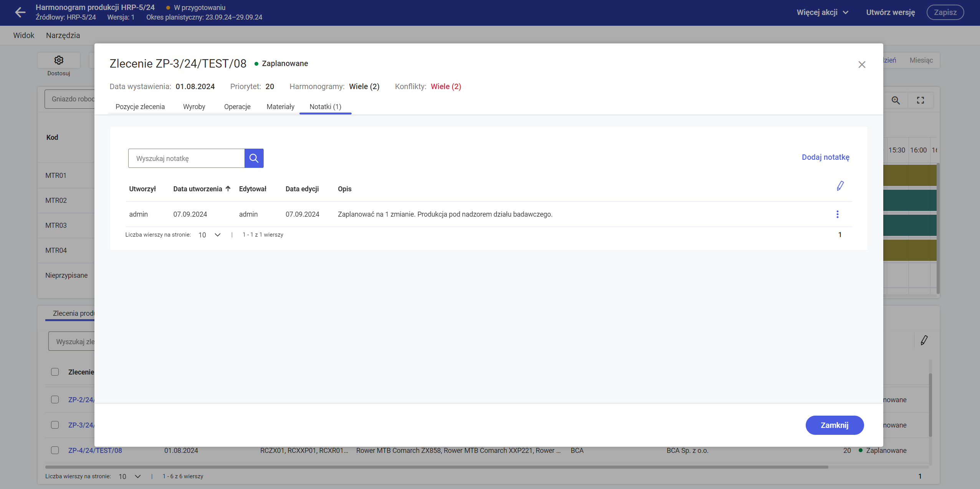Open the ZP-2/24 order link
Screen dimensions: 980x489
tap(81, 399)
